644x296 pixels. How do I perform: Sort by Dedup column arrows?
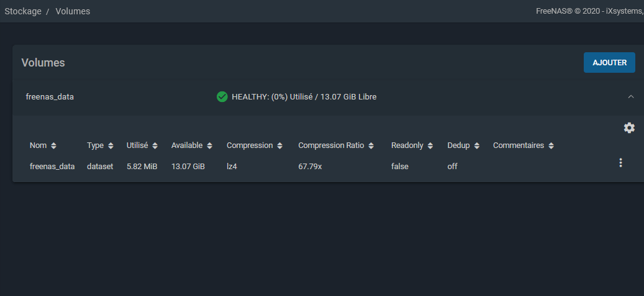[x=477, y=146]
